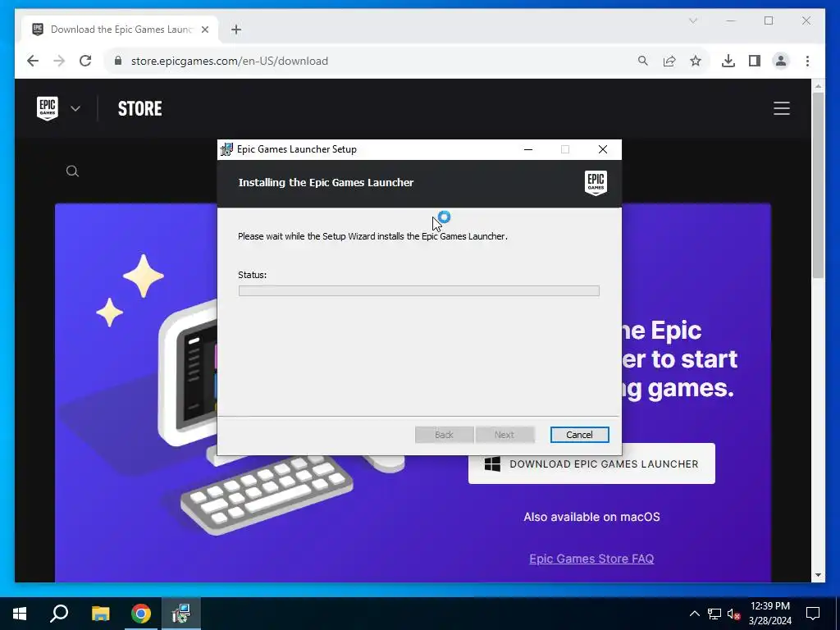Close the Download the Epic Games Launcher tab
Image resolution: width=840 pixels, height=630 pixels.
pos(204,30)
